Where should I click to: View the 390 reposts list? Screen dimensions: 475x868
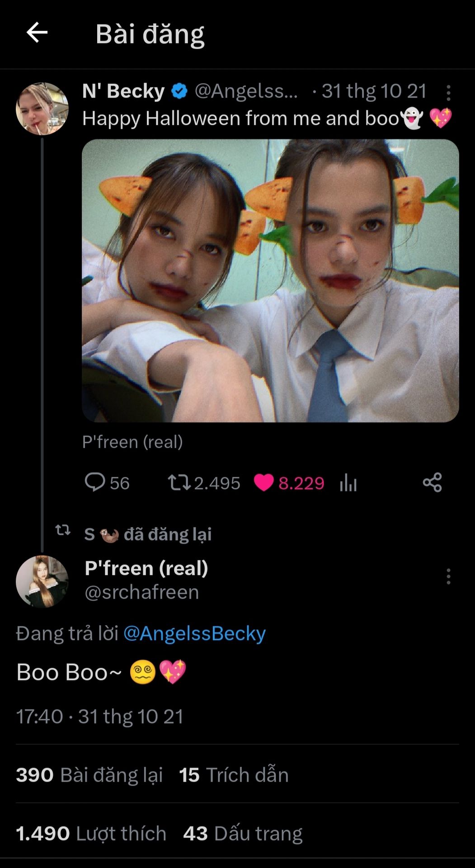89,775
